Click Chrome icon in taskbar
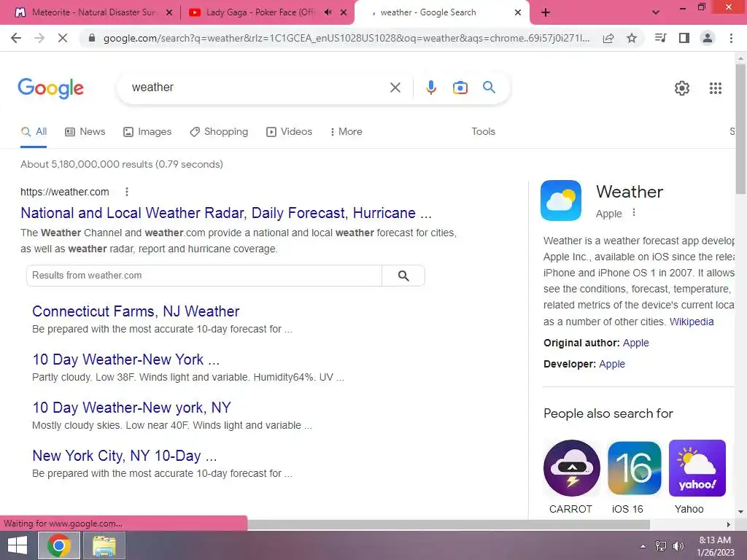Image resolution: width=747 pixels, height=560 pixels. (x=58, y=545)
